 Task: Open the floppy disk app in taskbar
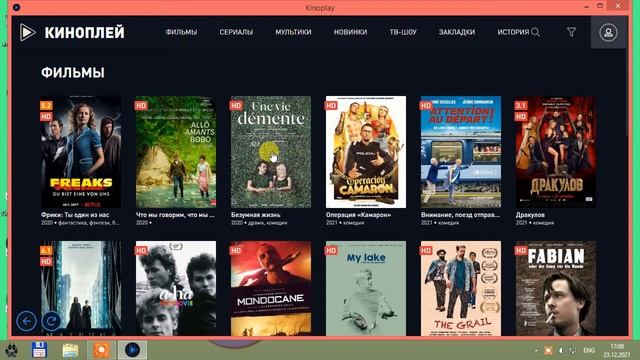coord(39,350)
